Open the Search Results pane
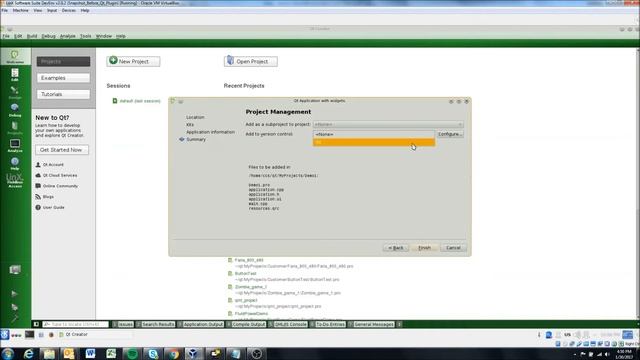This screenshot has width=640, height=360. pos(156,324)
